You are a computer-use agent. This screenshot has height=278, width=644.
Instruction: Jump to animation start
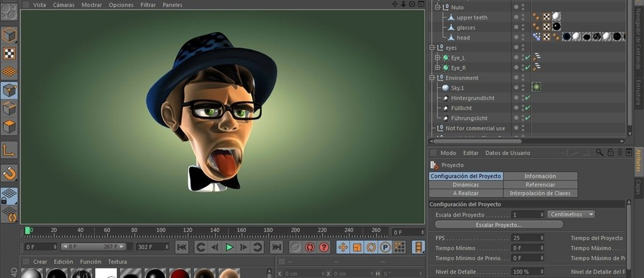click(182, 247)
